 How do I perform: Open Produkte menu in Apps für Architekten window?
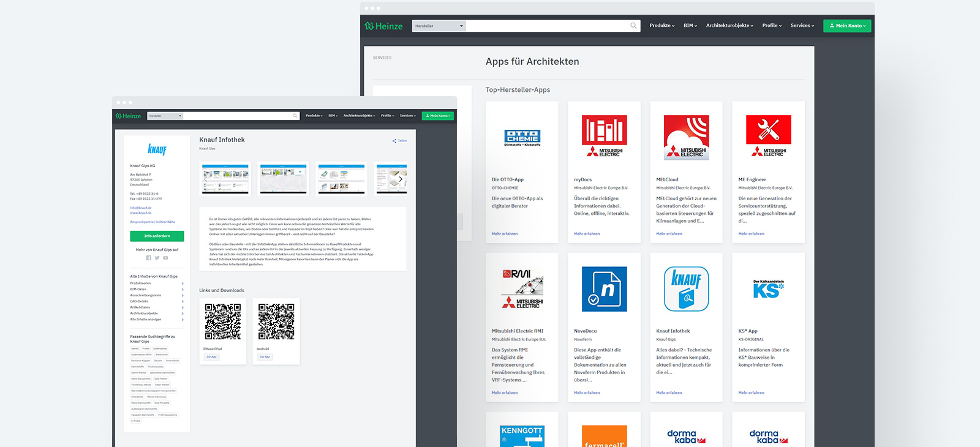pyautogui.click(x=662, y=26)
